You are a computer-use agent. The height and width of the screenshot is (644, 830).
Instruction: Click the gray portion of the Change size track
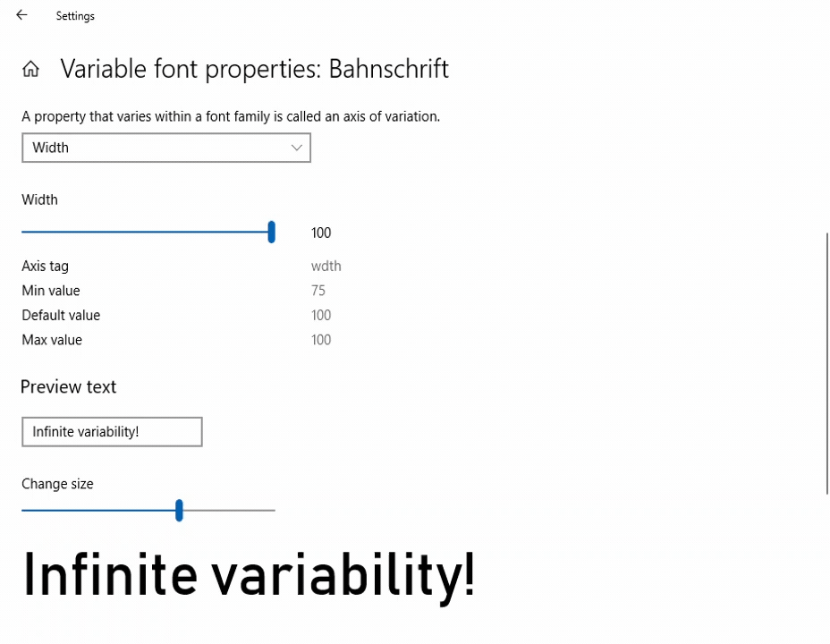click(x=229, y=510)
